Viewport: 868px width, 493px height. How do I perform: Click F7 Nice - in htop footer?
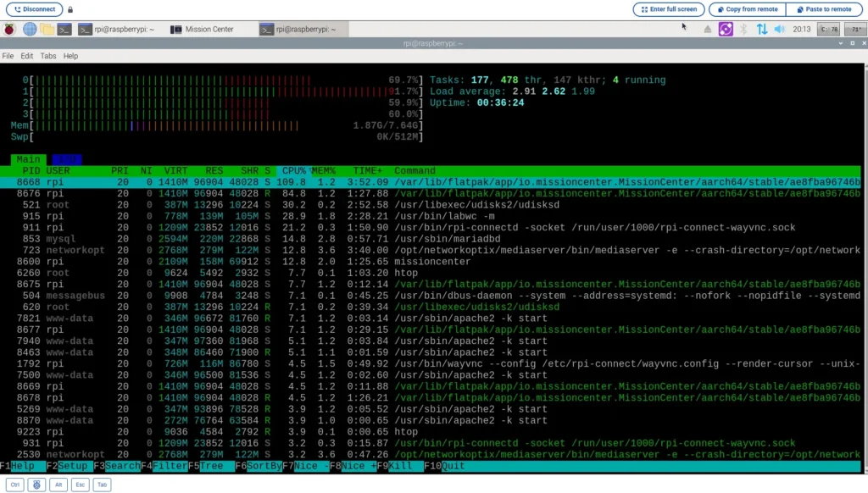[x=305, y=466]
